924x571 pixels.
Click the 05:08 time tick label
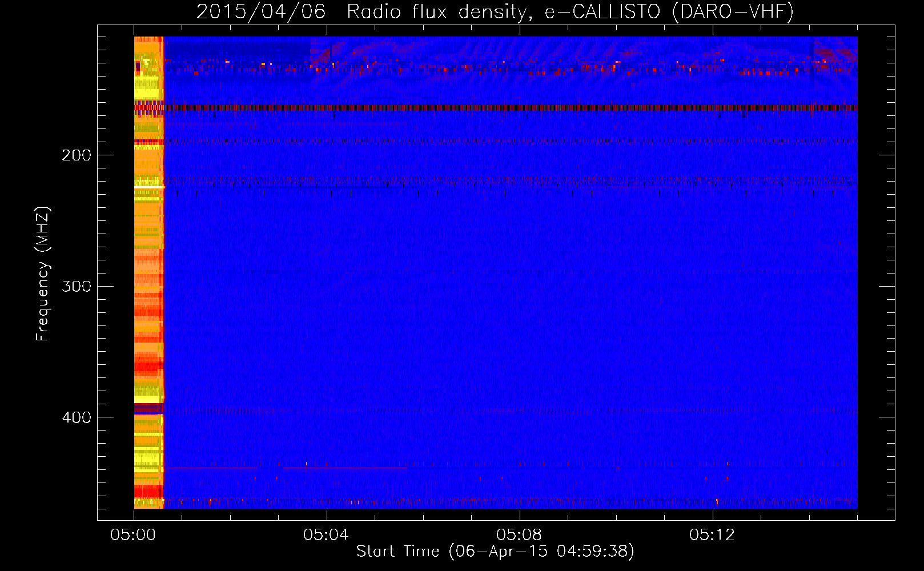pos(519,535)
